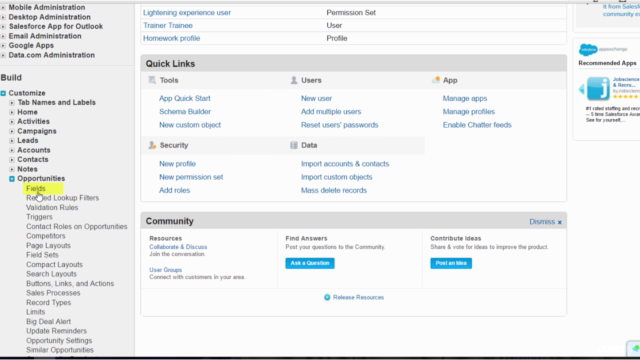The height and width of the screenshot is (360, 640).
Task: Click Post an Idea button
Action: coord(451,263)
